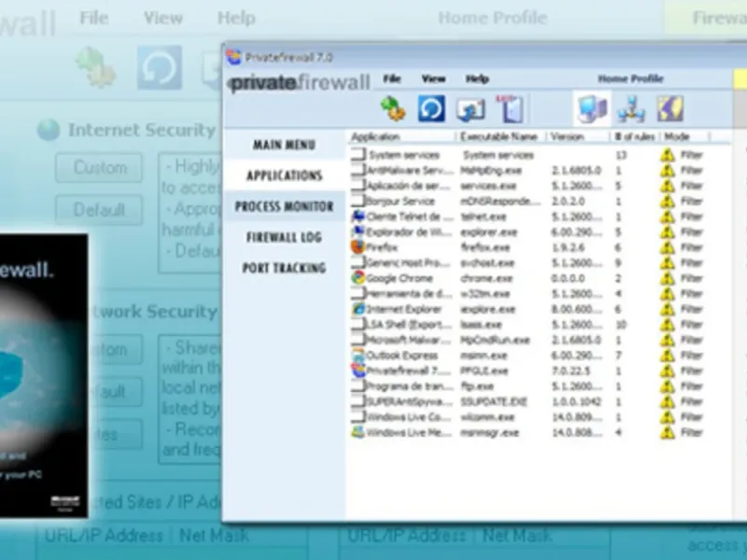Click the Privatefirewall 7 row icon
Viewport: 747px width, 560px height.
[x=358, y=370]
